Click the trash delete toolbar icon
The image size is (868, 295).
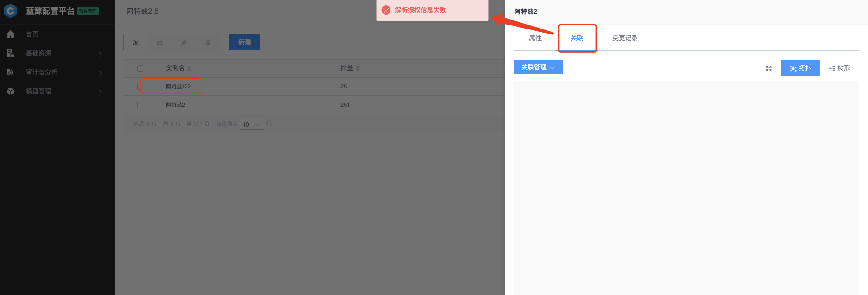point(208,43)
